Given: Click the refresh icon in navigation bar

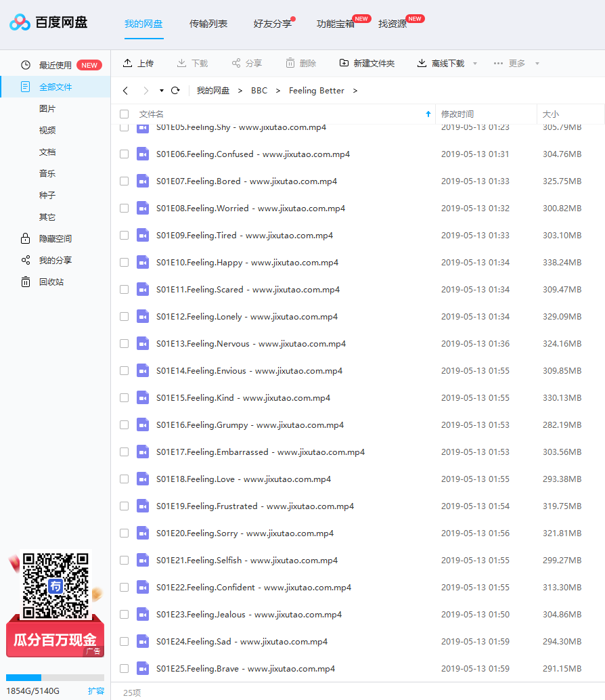Looking at the screenshot, I should pos(175,91).
